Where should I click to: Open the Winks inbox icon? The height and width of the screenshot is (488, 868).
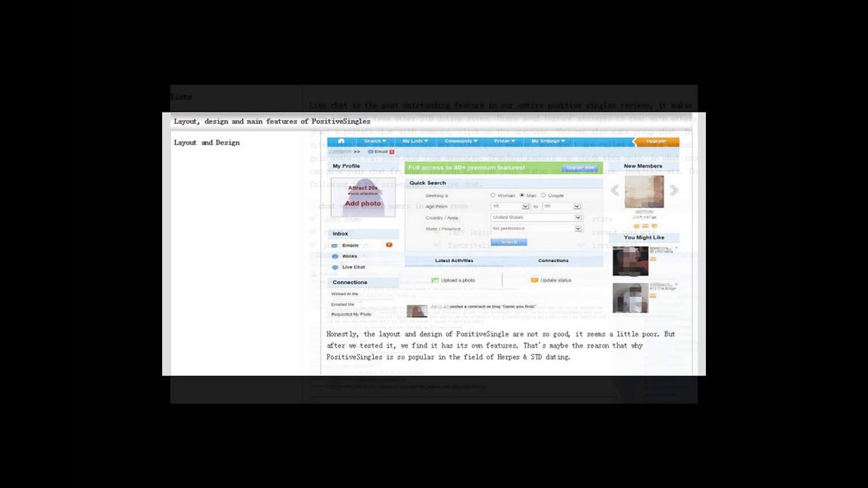335,256
